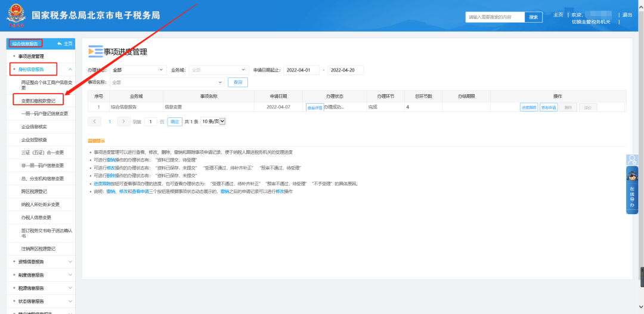Click the 办理环节 column header
Screen dimensions: 644x314
pos(386,96)
